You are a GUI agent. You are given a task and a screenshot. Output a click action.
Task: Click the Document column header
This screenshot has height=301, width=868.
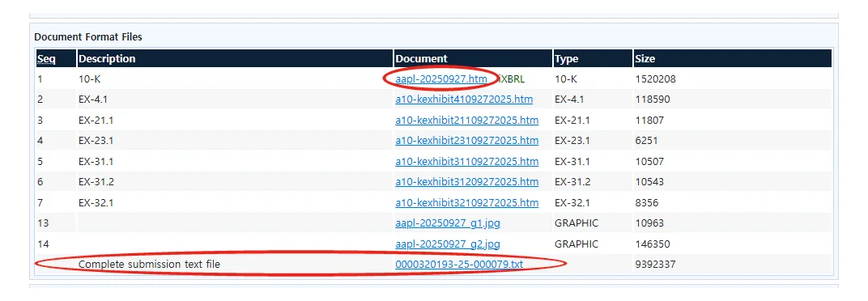421,58
